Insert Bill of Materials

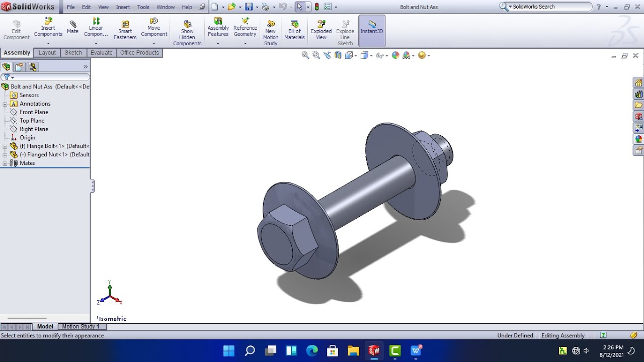[x=294, y=30]
